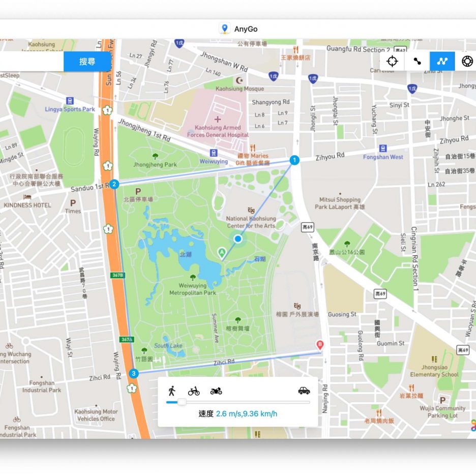Select walking speed icon
This screenshot has width=476, height=476.
[172, 391]
